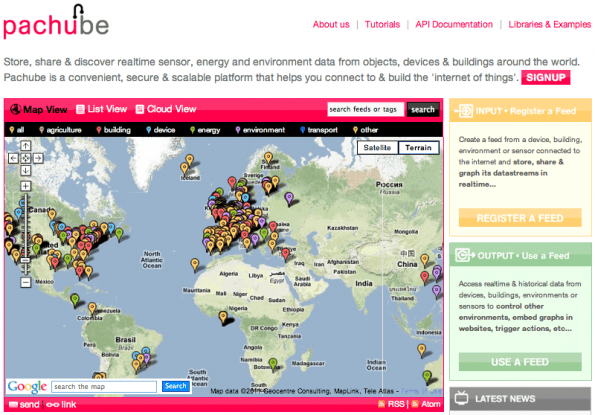Screen dimensions: 595x415
Task: Click the LATEST NEWS header
Action: coord(520,399)
